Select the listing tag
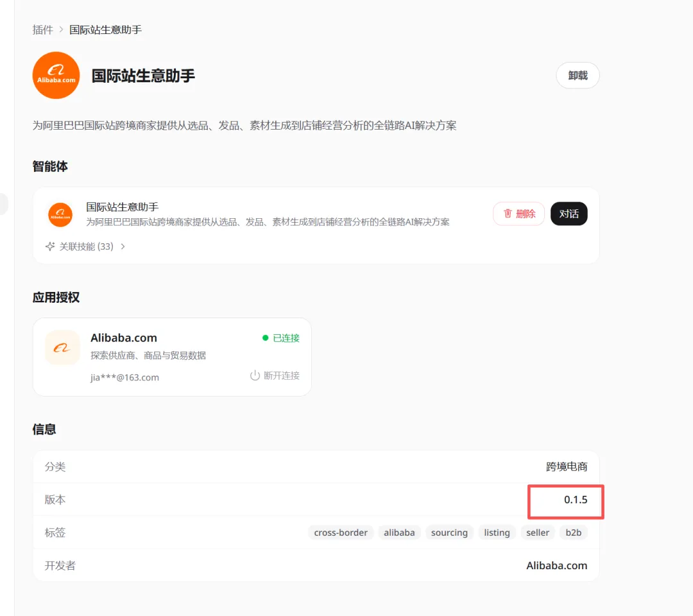Screen dimensions: 693x616 [497, 533]
